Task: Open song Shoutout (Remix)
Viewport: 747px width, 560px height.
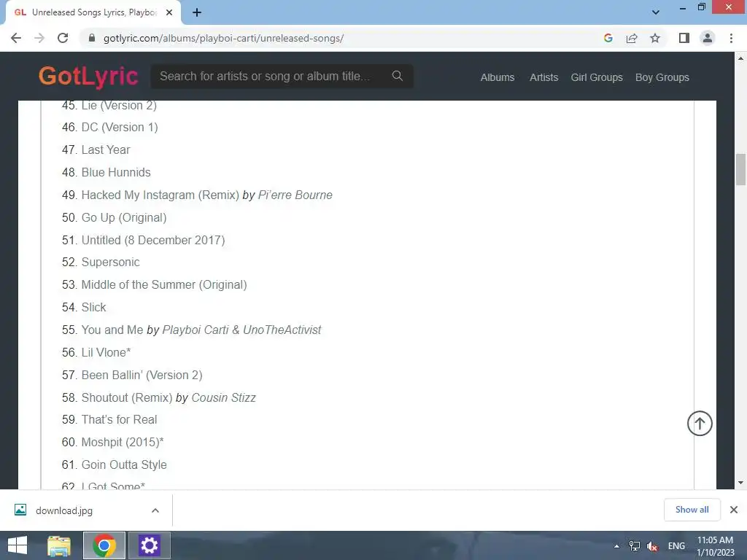Action: tap(127, 397)
